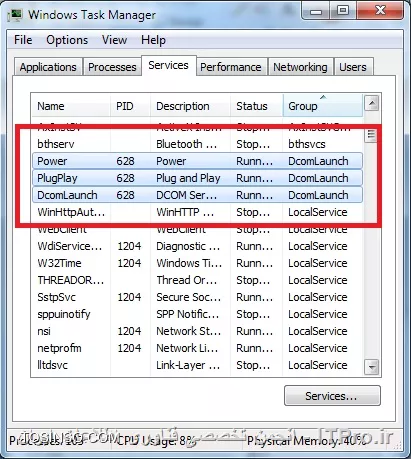Open the View menu
This screenshot has height=459, width=411.
tap(114, 40)
